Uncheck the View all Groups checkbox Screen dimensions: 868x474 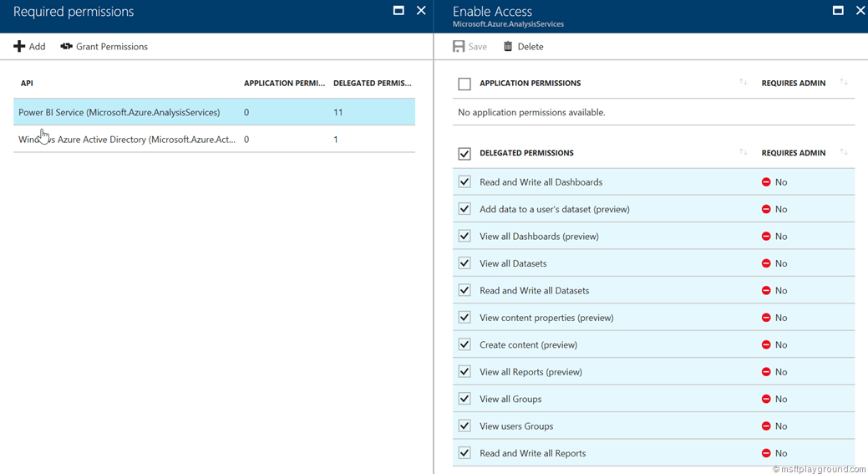(464, 400)
